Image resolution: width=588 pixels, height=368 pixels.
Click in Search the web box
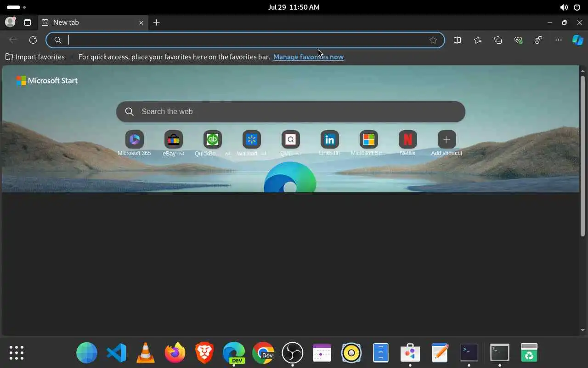point(291,112)
